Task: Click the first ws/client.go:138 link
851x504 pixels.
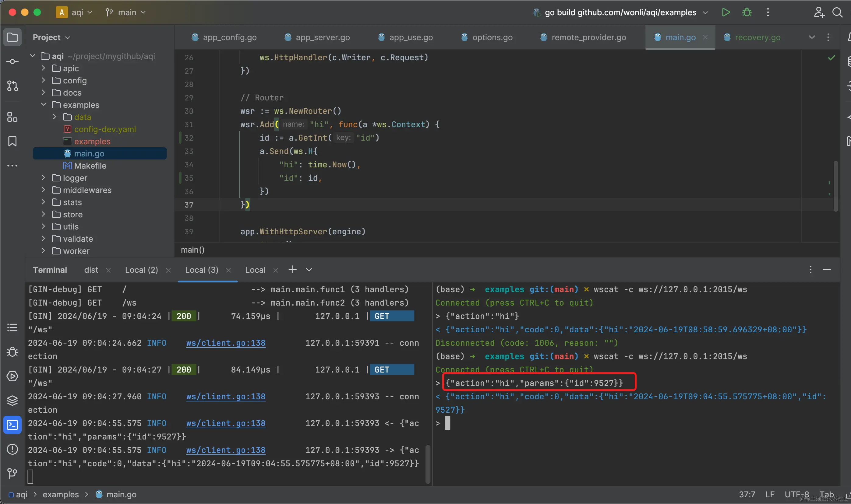Action: click(226, 343)
